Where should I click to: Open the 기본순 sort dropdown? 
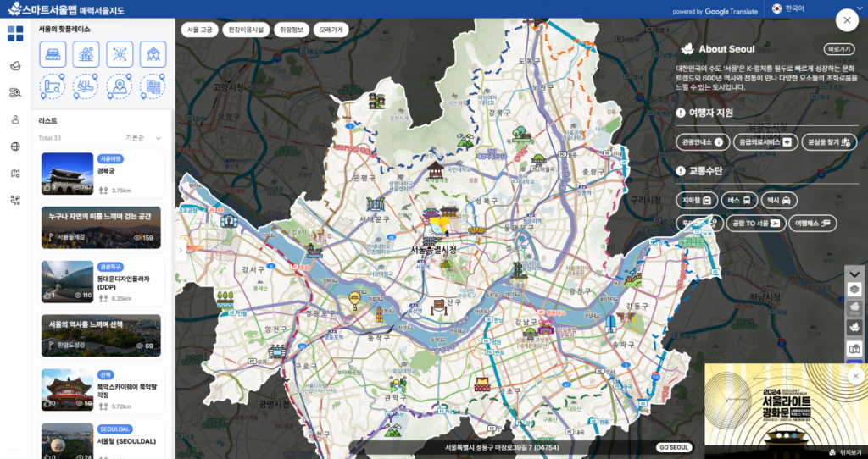click(142, 138)
